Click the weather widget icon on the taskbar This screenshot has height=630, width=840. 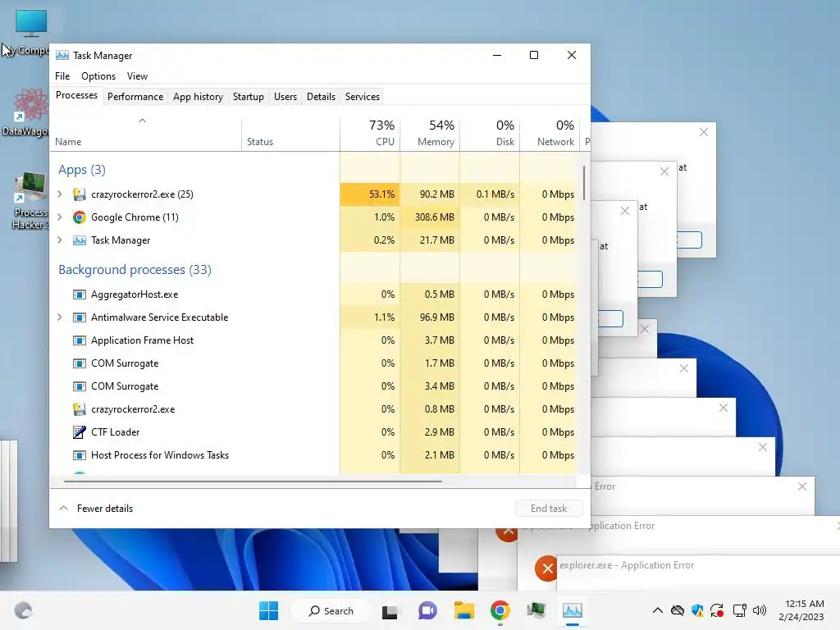(x=23, y=610)
